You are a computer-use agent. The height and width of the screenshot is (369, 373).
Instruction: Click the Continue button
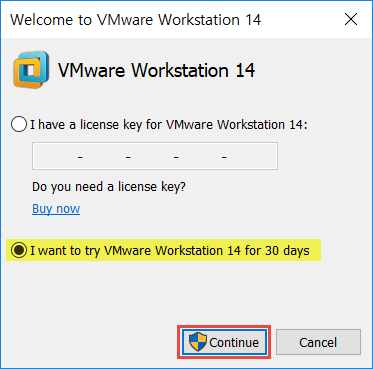[224, 342]
